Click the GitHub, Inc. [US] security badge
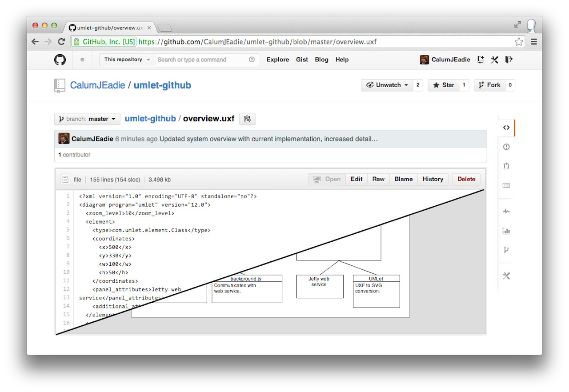This screenshot has width=569, height=392. [x=104, y=42]
